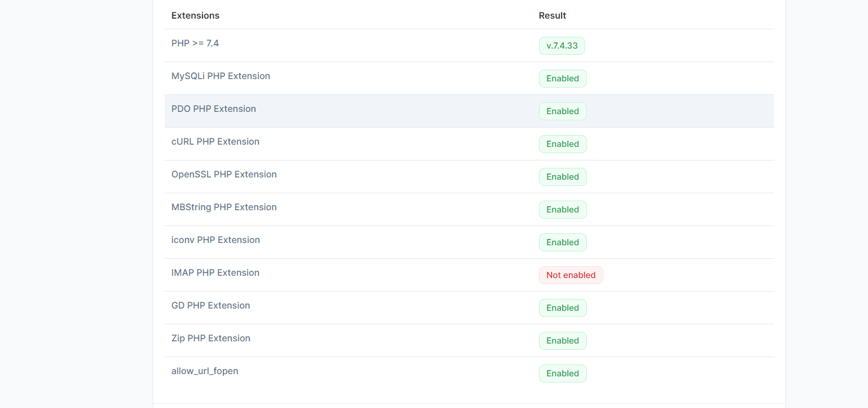Click the Enabled badge for PDO extension

pos(563,111)
